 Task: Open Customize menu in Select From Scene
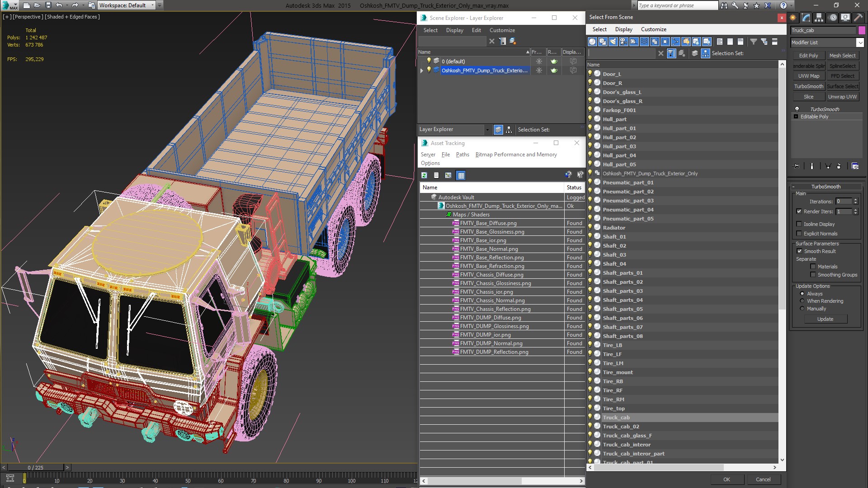pyautogui.click(x=653, y=29)
